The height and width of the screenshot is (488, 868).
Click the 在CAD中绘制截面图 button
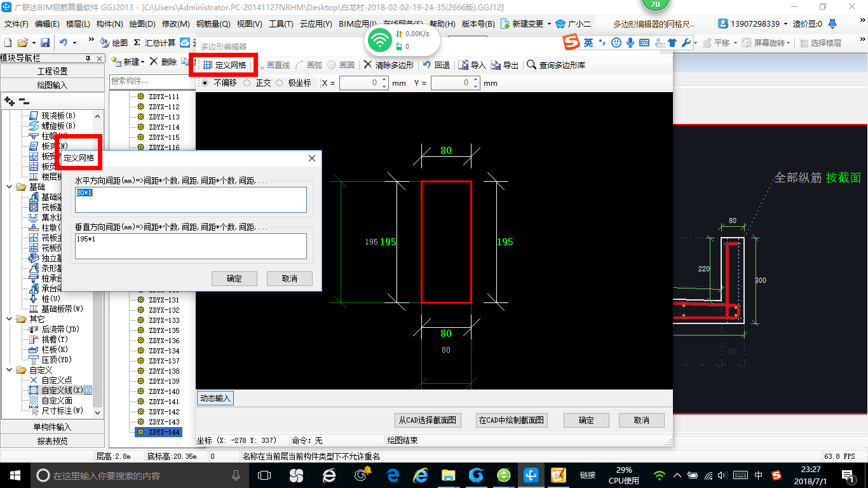click(x=512, y=420)
